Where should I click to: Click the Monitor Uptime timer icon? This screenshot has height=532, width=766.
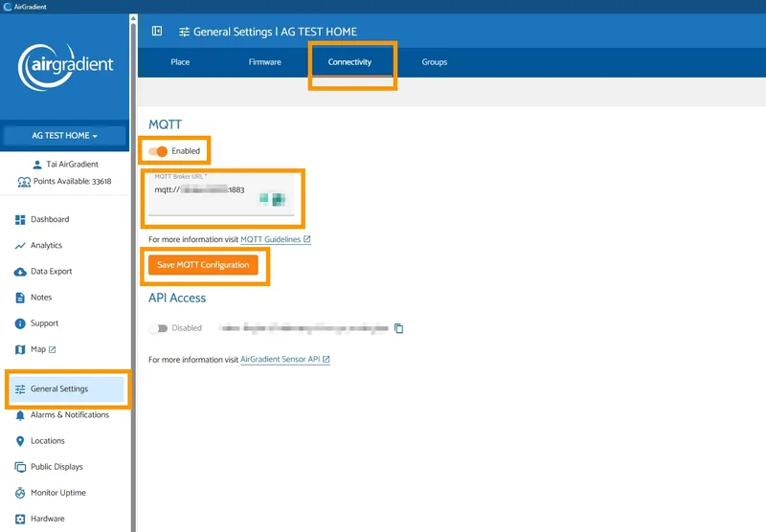(x=20, y=493)
